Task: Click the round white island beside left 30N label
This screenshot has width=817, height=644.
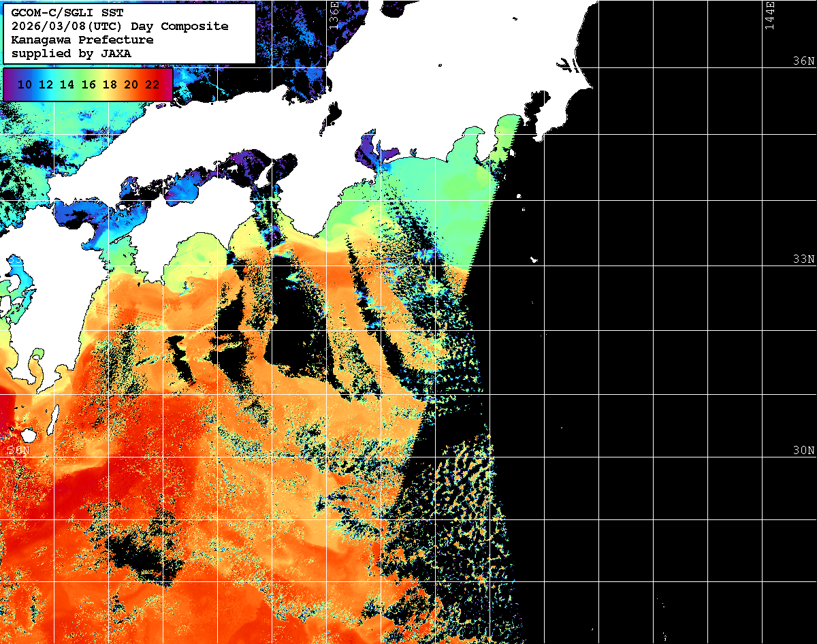Action: [x=29, y=435]
